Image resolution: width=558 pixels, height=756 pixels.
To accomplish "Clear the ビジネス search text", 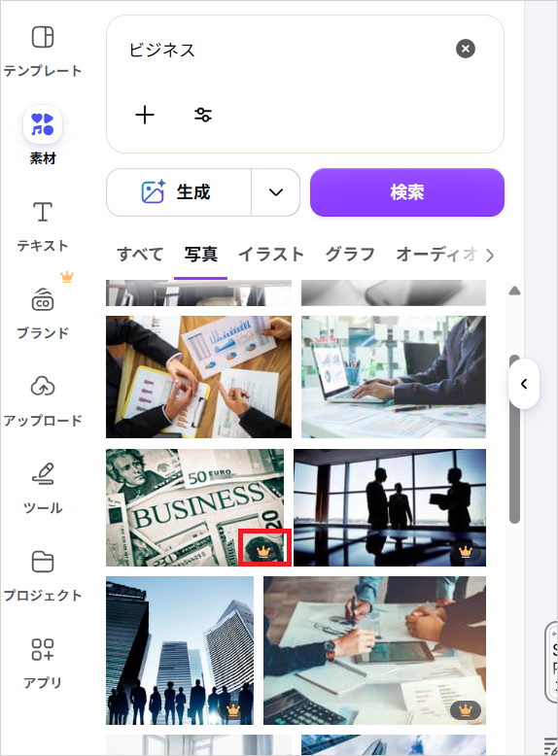I will (466, 49).
